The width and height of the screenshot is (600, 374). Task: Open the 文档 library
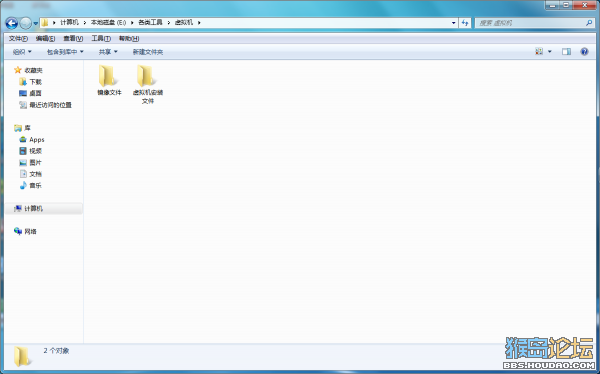coord(30,174)
